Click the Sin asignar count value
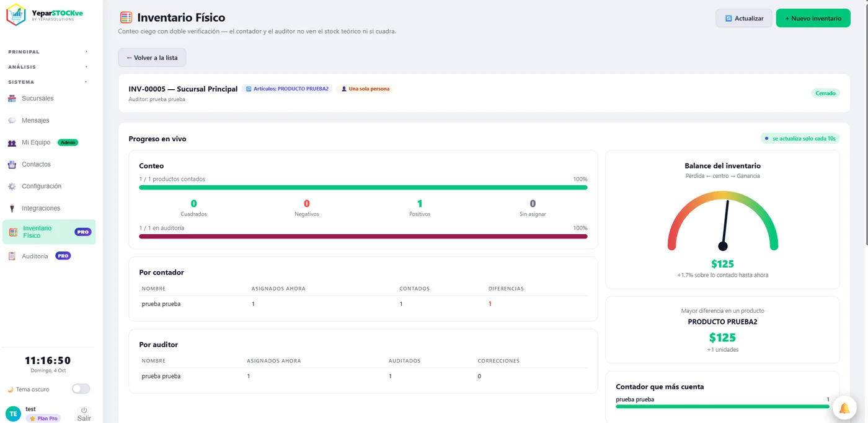The height and width of the screenshot is (423, 868). (x=533, y=204)
